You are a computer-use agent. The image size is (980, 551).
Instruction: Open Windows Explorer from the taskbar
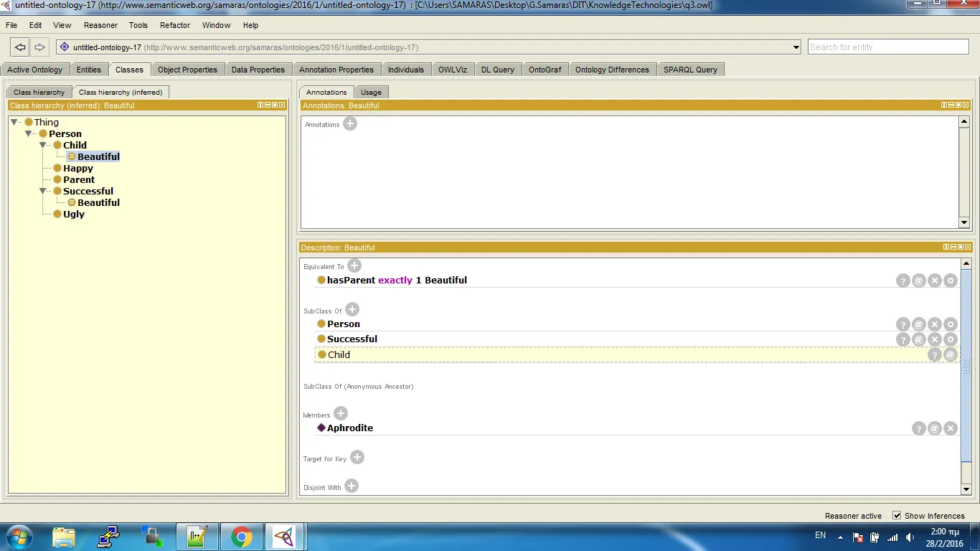pos(64,537)
